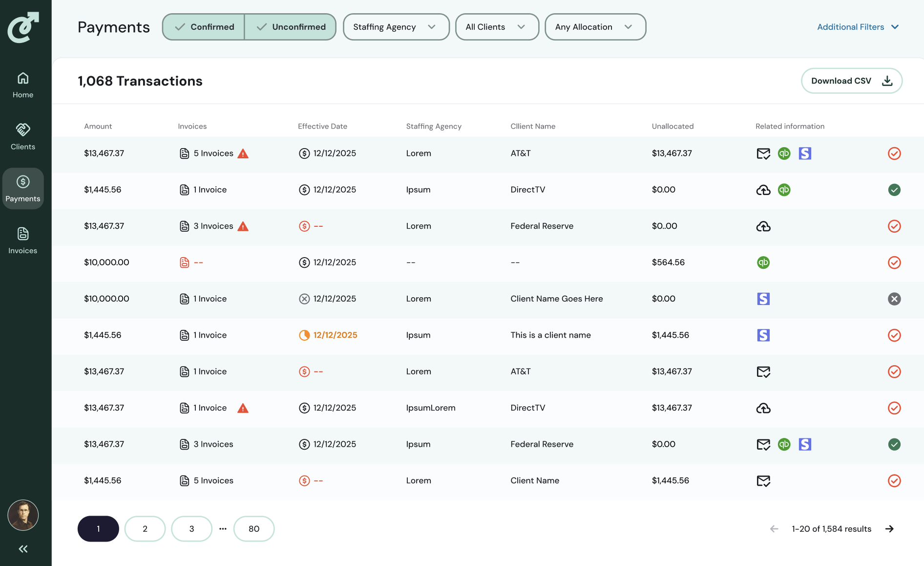Image resolution: width=924 pixels, height=566 pixels.
Task: Go to page 80 of results
Action: (x=254, y=529)
